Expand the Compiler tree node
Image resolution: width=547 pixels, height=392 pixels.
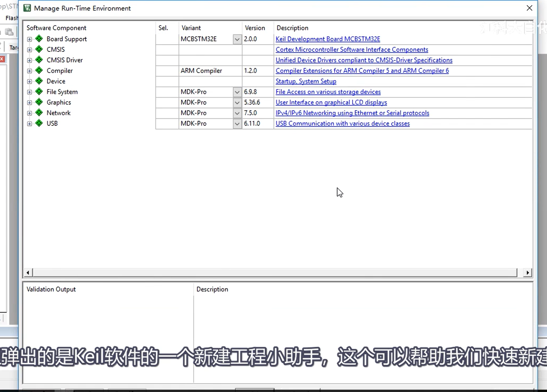(x=29, y=71)
